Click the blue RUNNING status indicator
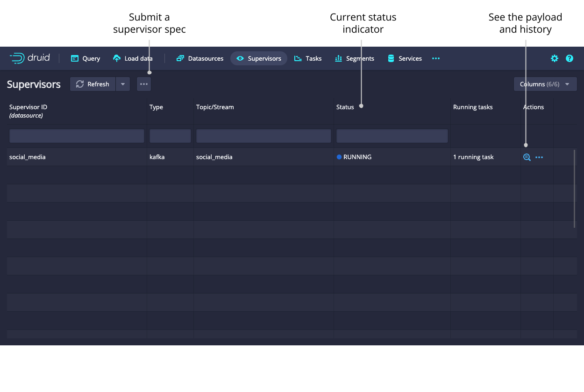584x392 pixels. [339, 157]
